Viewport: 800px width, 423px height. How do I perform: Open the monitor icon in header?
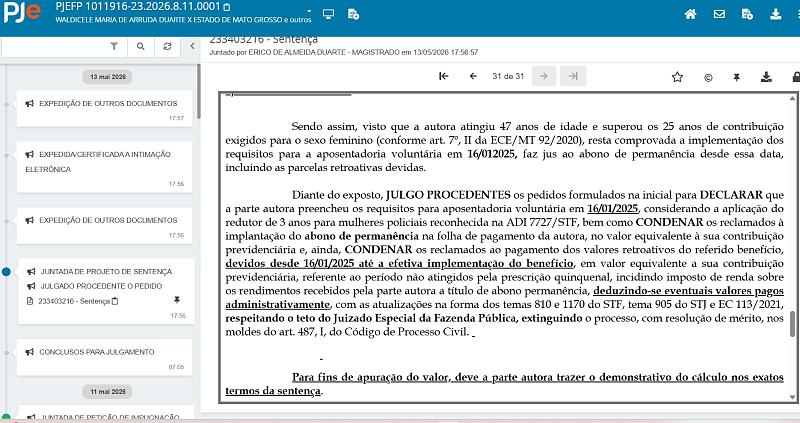[x=329, y=14]
